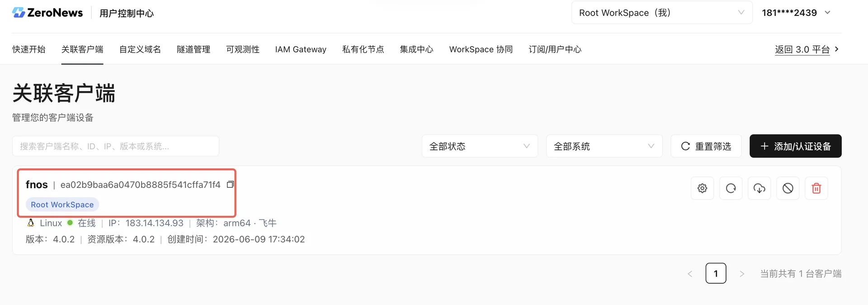
Task: Disable the fnos client with ban icon
Action: (x=788, y=188)
